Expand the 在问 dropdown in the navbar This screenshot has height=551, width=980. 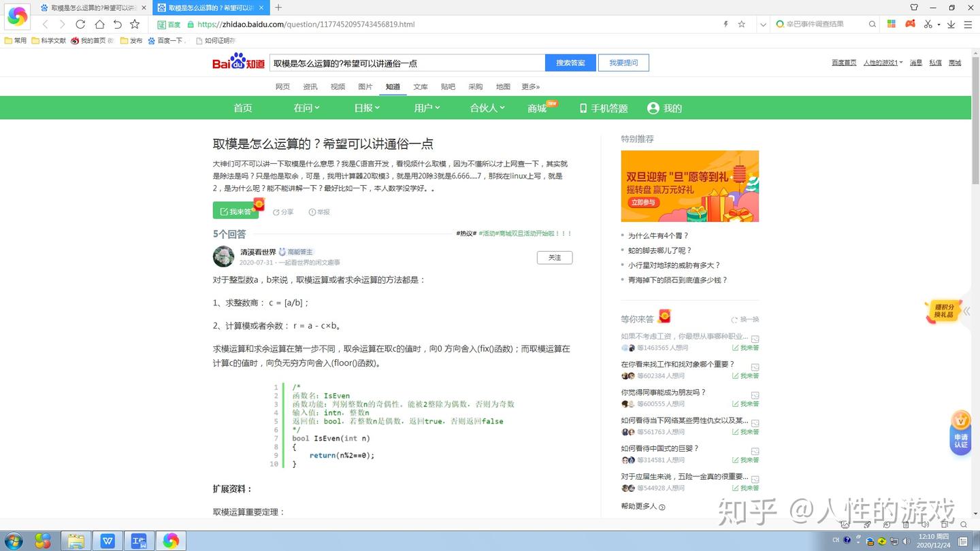(x=306, y=107)
